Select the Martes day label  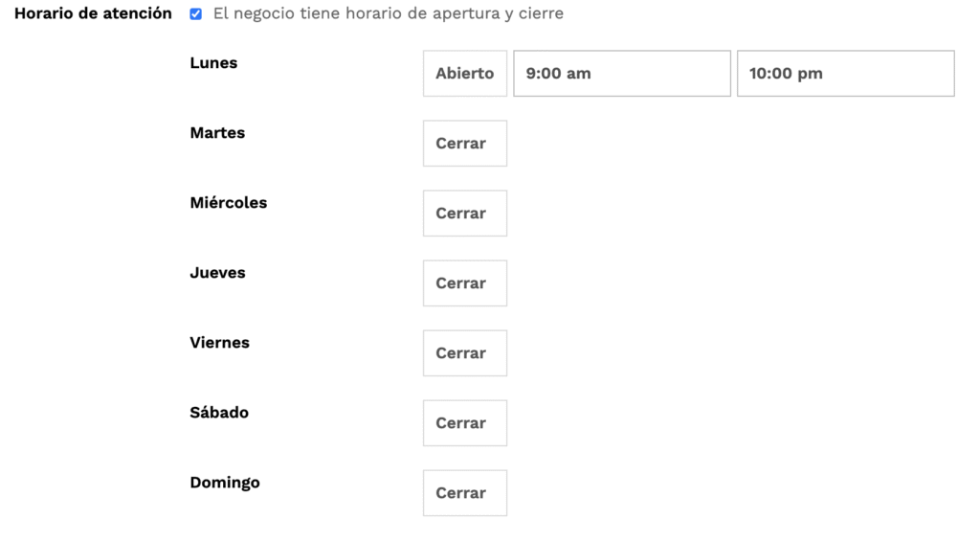[x=217, y=133]
